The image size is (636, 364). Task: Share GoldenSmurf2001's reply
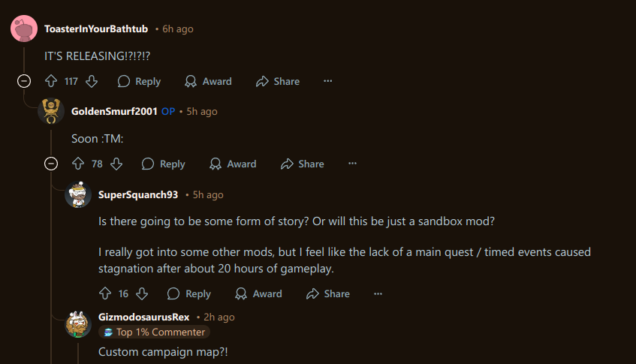click(x=302, y=164)
